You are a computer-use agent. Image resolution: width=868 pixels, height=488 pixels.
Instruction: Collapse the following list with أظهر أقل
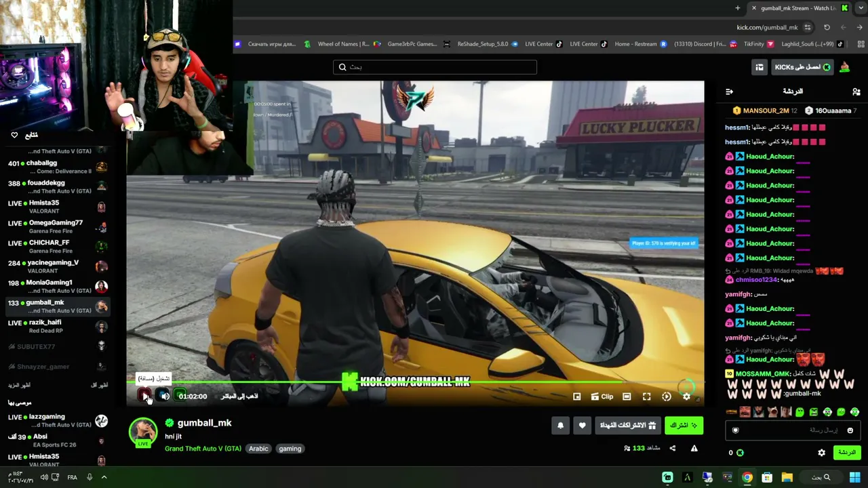click(x=99, y=385)
